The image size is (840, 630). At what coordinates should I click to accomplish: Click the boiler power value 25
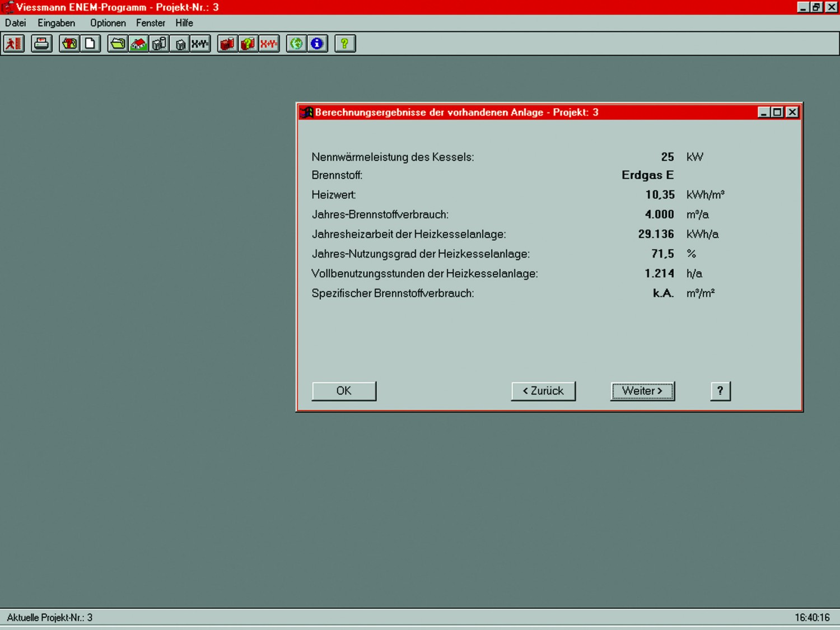click(x=667, y=157)
